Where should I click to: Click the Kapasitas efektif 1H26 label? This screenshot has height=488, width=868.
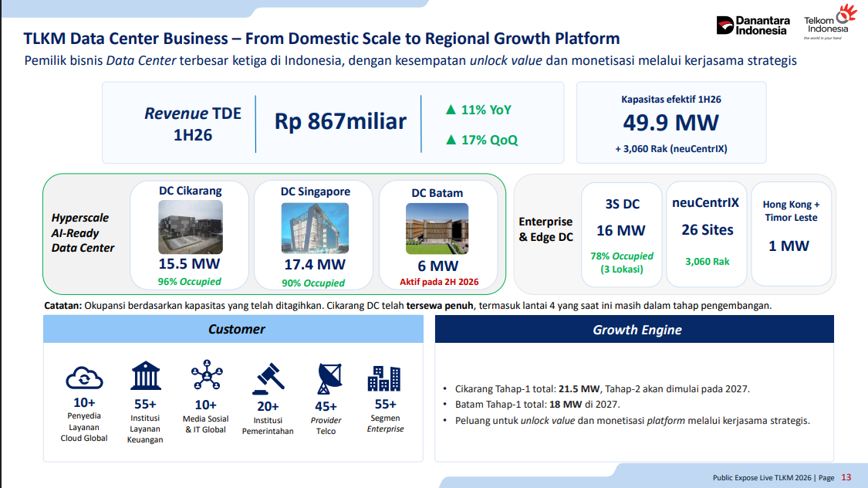coord(671,100)
